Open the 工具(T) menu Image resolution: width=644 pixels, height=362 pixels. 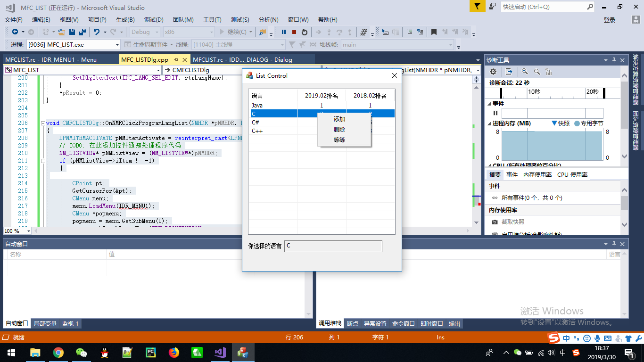pyautogui.click(x=212, y=19)
